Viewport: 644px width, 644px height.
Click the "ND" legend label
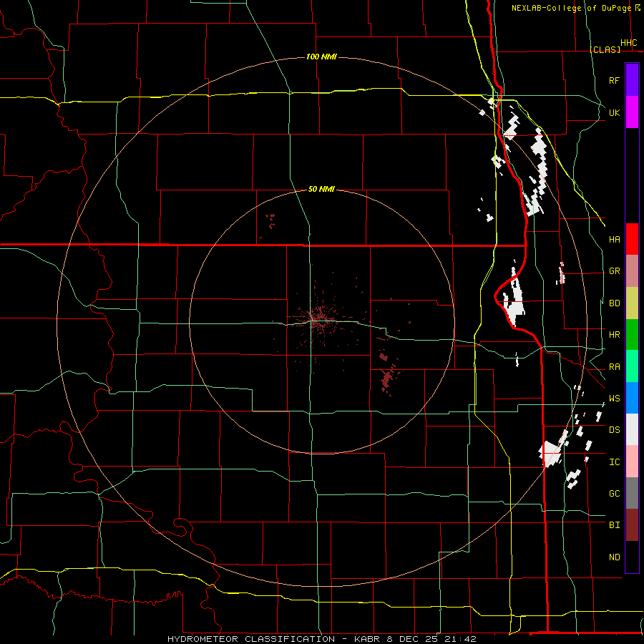coord(614,557)
